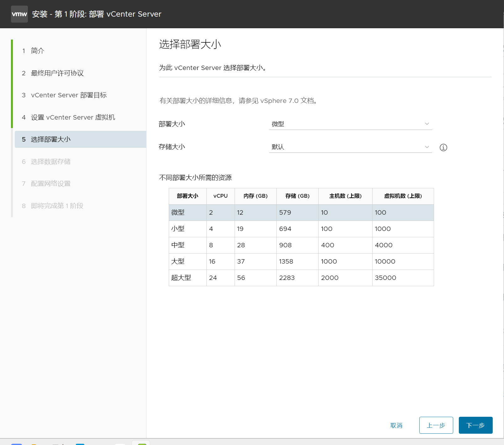Click VM limit value 35000
504x445 pixels.
385,278
